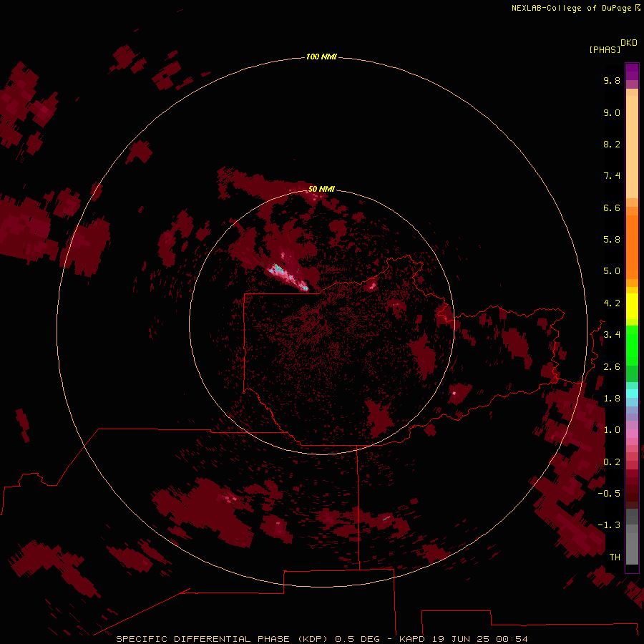Click the pale peach segment of color bar
Viewport: 644px width, 644px height.
[x=632, y=147]
